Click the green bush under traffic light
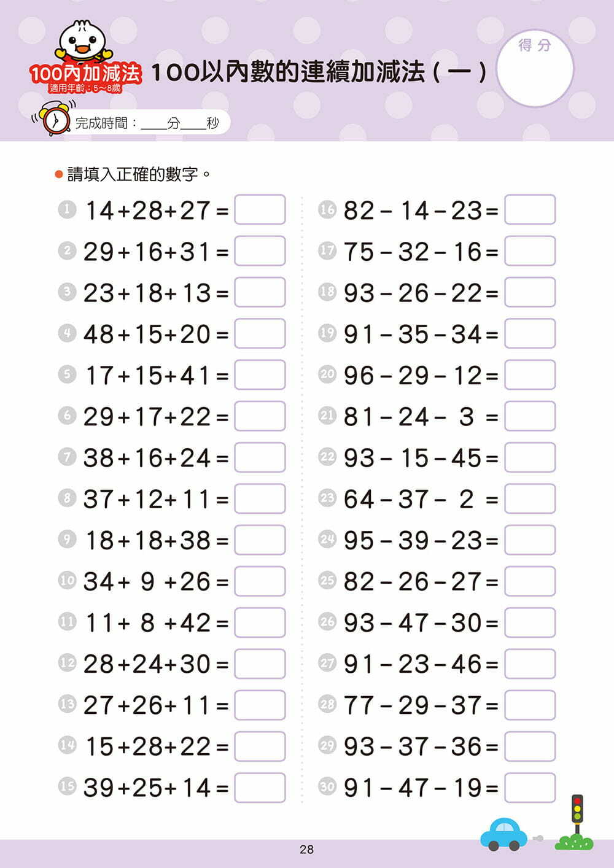 tap(575, 842)
